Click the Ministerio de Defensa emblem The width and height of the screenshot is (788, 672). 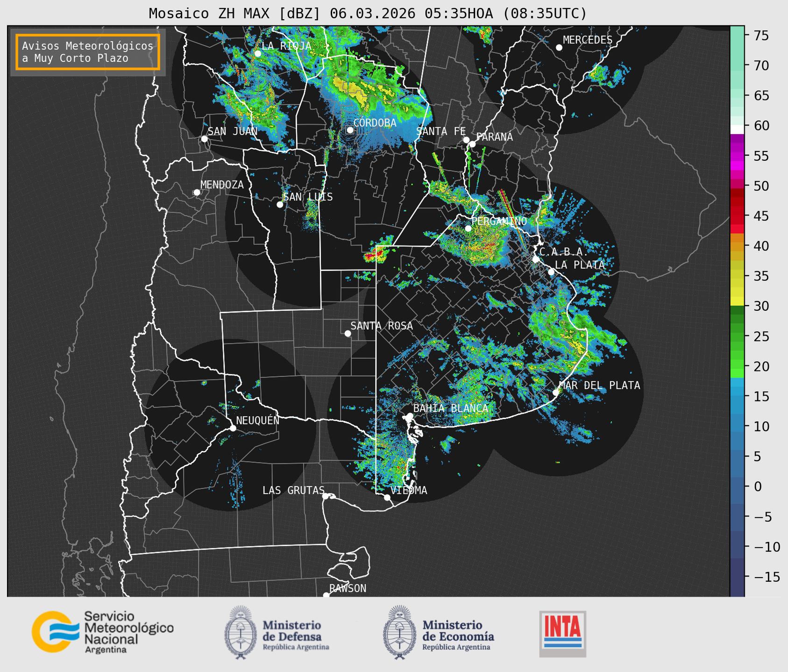241,632
